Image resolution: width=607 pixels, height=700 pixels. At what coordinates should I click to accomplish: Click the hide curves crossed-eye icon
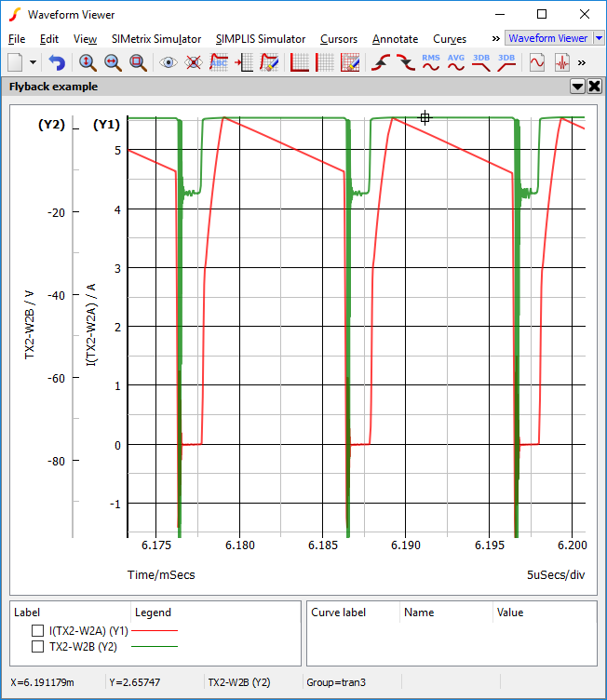[194, 62]
